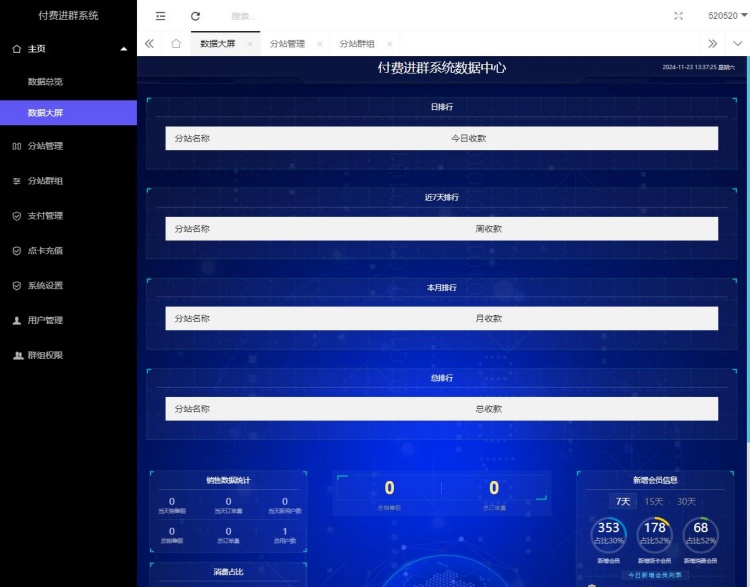Image resolution: width=750 pixels, height=587 pixels.
Task: Click 分站名称 header in 总排行 table
Action: (192, 409)
